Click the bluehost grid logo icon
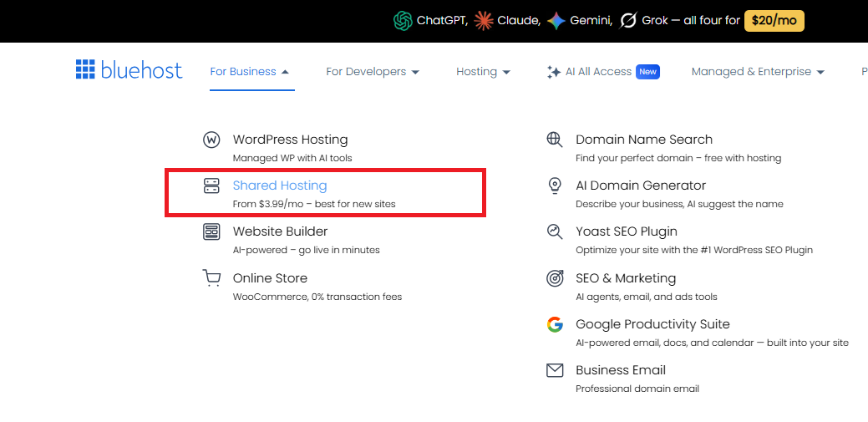This screenshot has height=422, width=868. 86,69
